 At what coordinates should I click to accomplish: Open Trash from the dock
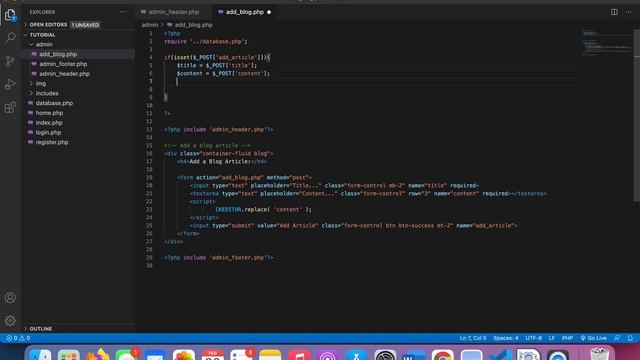(x=599, y=354)
